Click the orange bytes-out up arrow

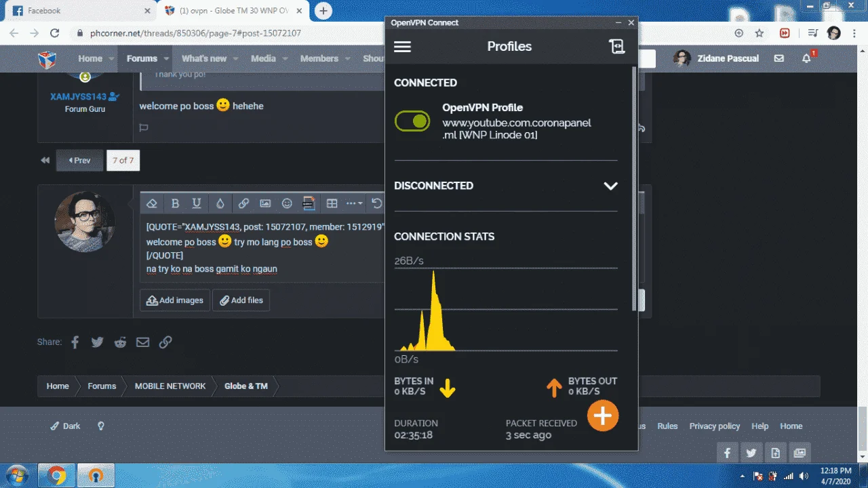tap(554, 388)
